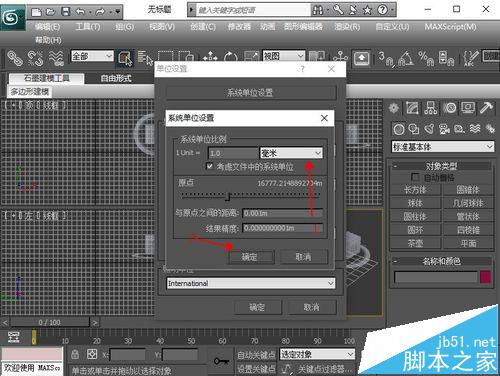Image resolution: width=500 pixels, height=376 pixels.
Task: Open the 编辑(E) menu
Action: [48, 27]
